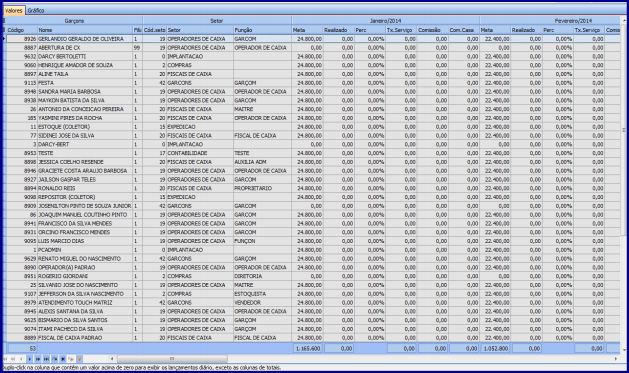Click Janeiro Perc column header
Screen dimensions: 629x373
pos(370,30)
